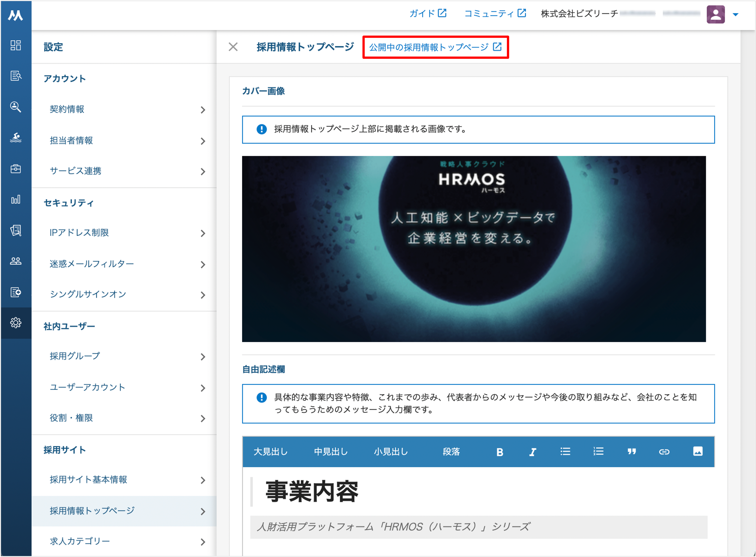
Task: Open the people group icon in sidebar
Action: pyautogui.click(x=16, y=261)
